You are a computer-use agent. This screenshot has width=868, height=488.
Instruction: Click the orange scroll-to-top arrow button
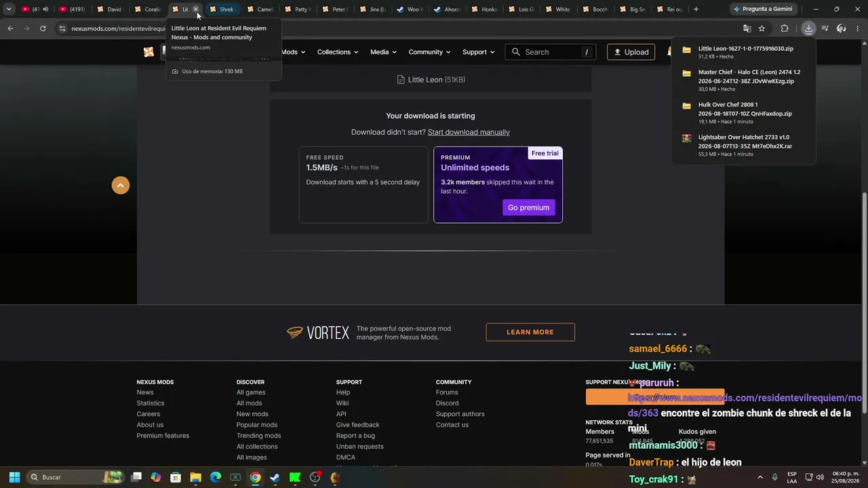[x=121, y=185]
